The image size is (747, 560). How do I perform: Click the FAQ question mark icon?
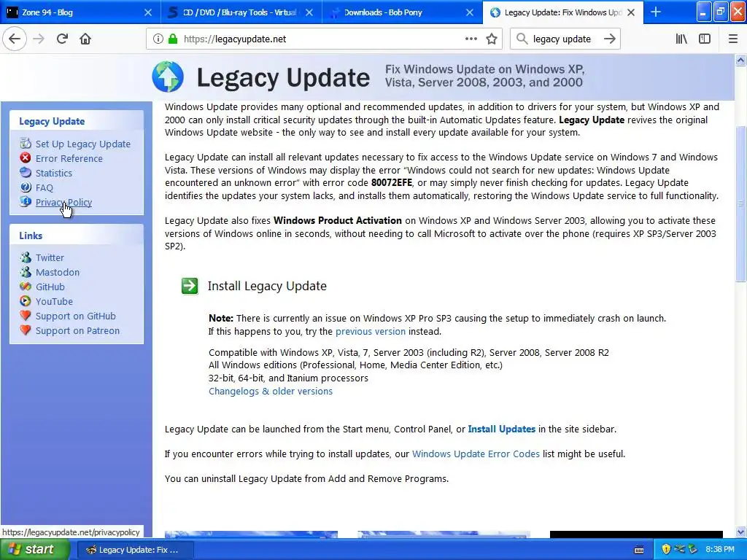(26, 187)
